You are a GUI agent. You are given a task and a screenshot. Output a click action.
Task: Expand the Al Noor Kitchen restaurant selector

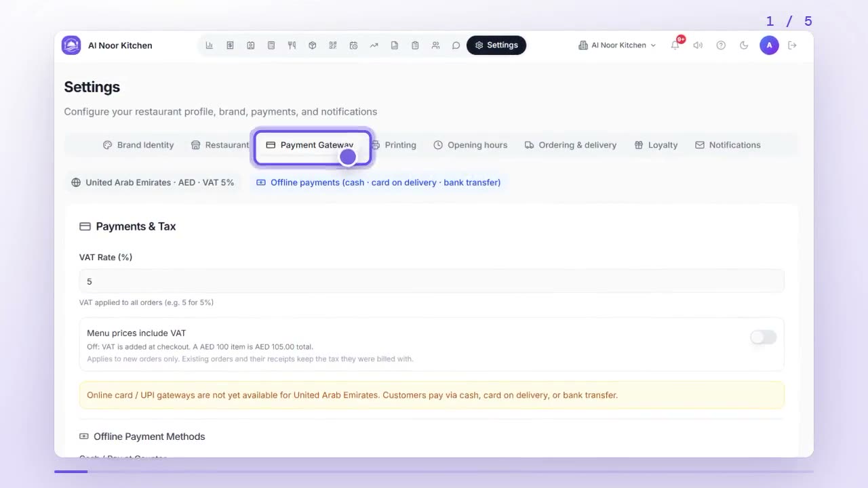pyautogui.click(x=617, y=45)
